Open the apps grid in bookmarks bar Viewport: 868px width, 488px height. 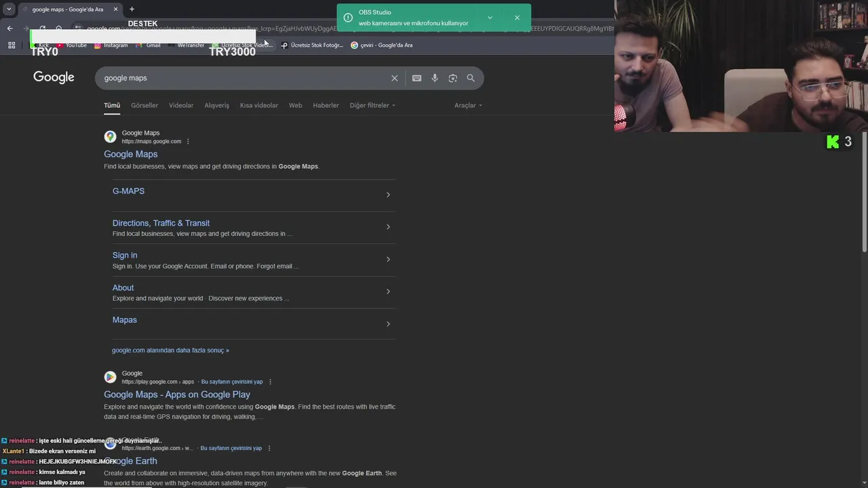(x=12, y=45)
